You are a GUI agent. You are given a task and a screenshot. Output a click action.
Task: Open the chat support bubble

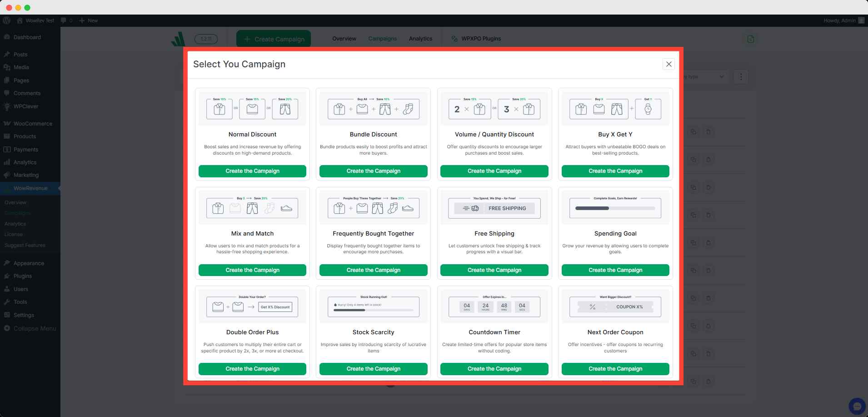point(858,406)
